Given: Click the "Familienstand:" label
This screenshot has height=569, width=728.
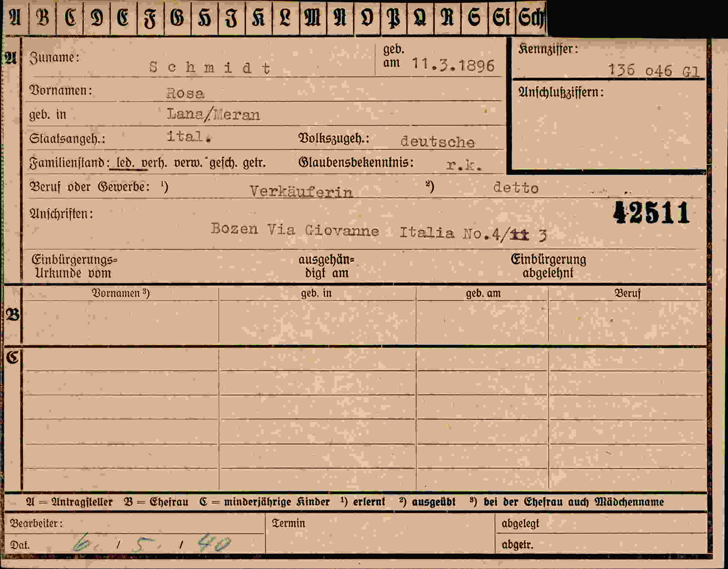Looking at the screenshot, I should pyautogui.click(x=69, y=163).
